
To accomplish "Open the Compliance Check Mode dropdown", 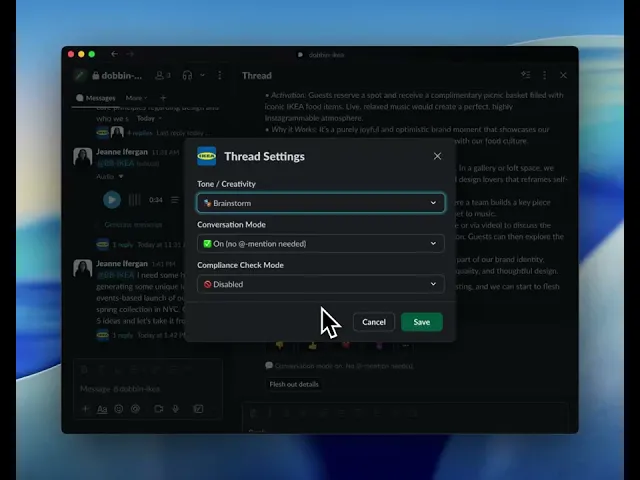I will click(x=321, y=284).
